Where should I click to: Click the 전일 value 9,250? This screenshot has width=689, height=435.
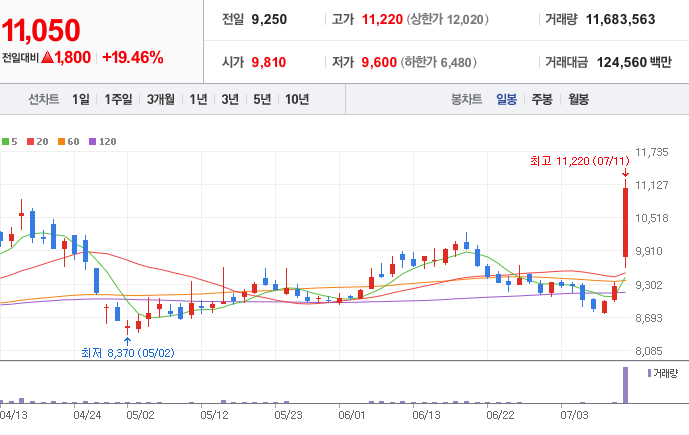(x=269, y=19)
